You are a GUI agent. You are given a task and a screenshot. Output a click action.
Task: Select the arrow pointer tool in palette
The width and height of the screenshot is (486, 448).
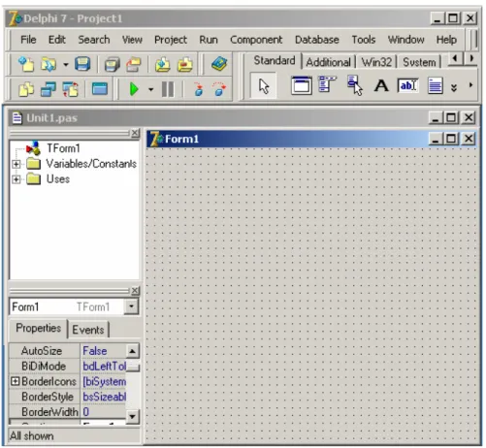[x=264, y=86]
